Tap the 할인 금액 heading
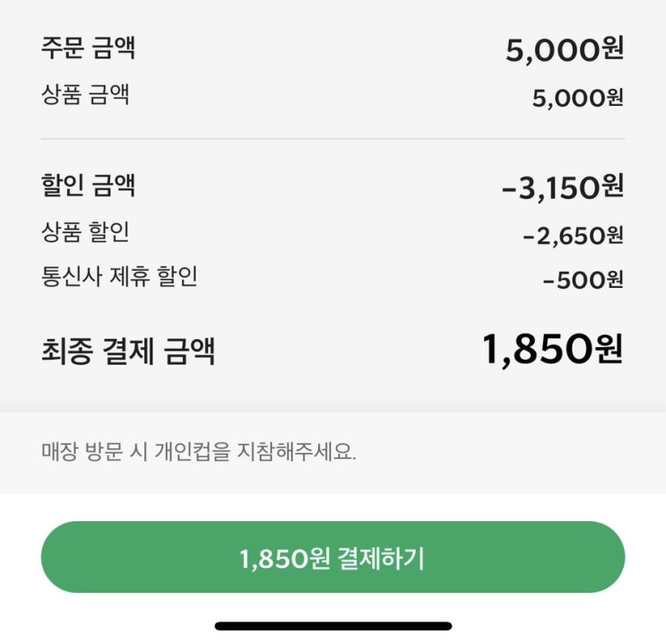Image resolution: width=666 pixels, height=644 pixels. pos(88,186)
